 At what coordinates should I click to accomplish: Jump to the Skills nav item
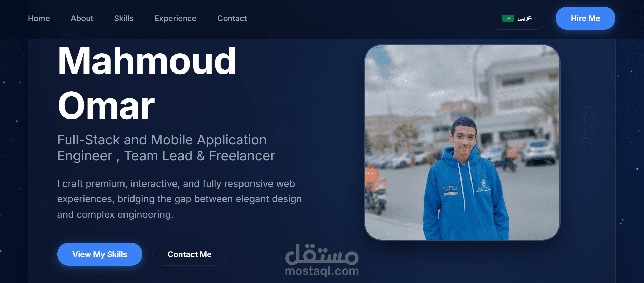pyautogui.click(x=124, y=18)
